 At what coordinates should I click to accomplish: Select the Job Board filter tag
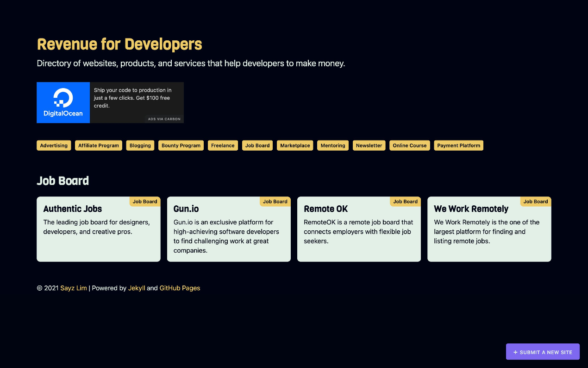pyautogui.click(x=257, y=145)
